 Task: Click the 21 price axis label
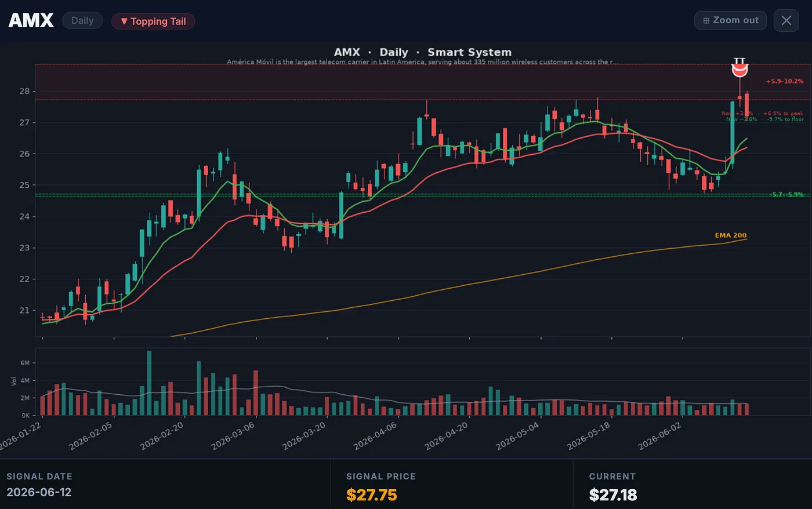point(24,310)
